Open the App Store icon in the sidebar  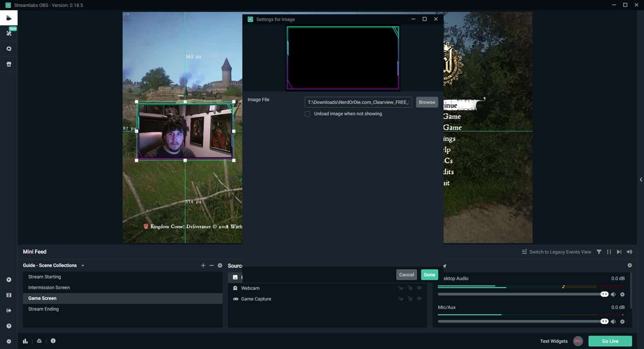(8, 64)
